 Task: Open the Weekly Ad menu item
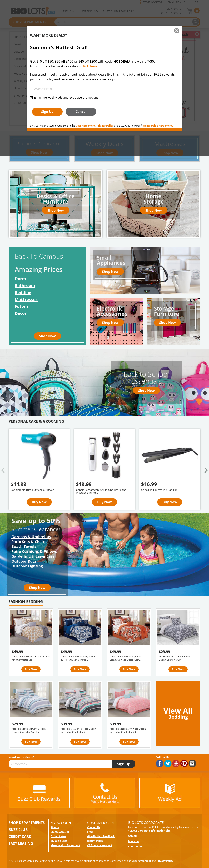[x=90, y=11]
